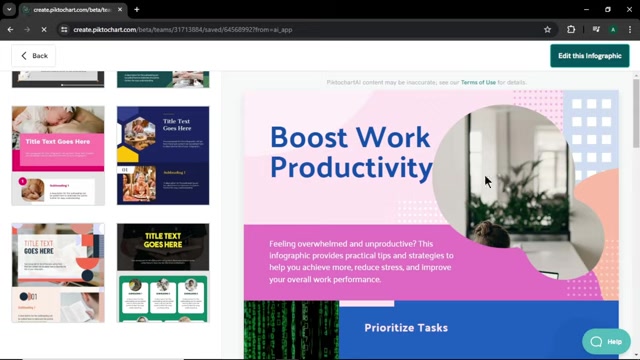640x360 pixels.
Task: Open the profile avatar icon
Action: point(613,29)
